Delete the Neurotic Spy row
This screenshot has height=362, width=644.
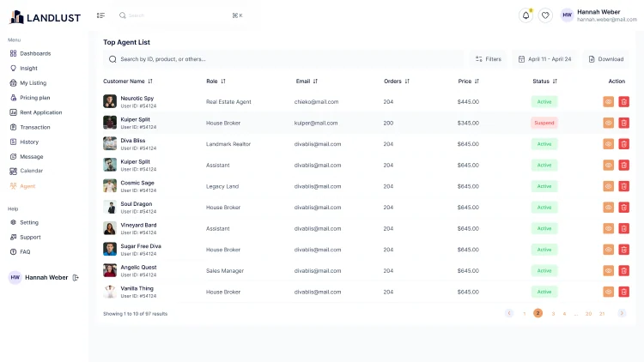pyautogui.click(x=623, y=102)
